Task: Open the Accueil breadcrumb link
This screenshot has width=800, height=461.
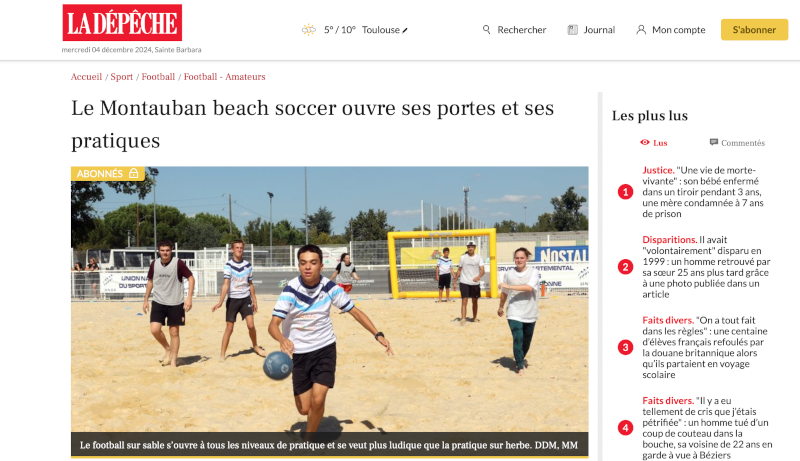Action: coord(86,76)
